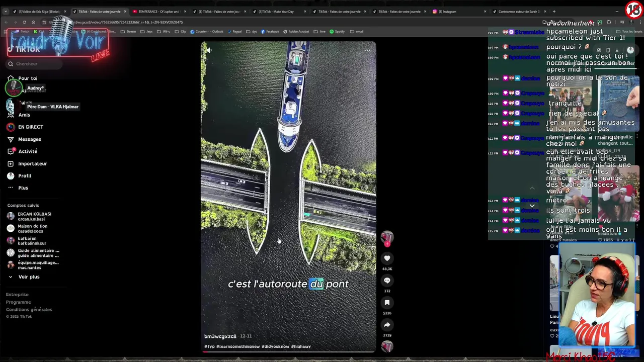The height and width of the screenshot is (362, 644).
Task: Click the #learnsomethingnew hashtag
Action: 238,346
